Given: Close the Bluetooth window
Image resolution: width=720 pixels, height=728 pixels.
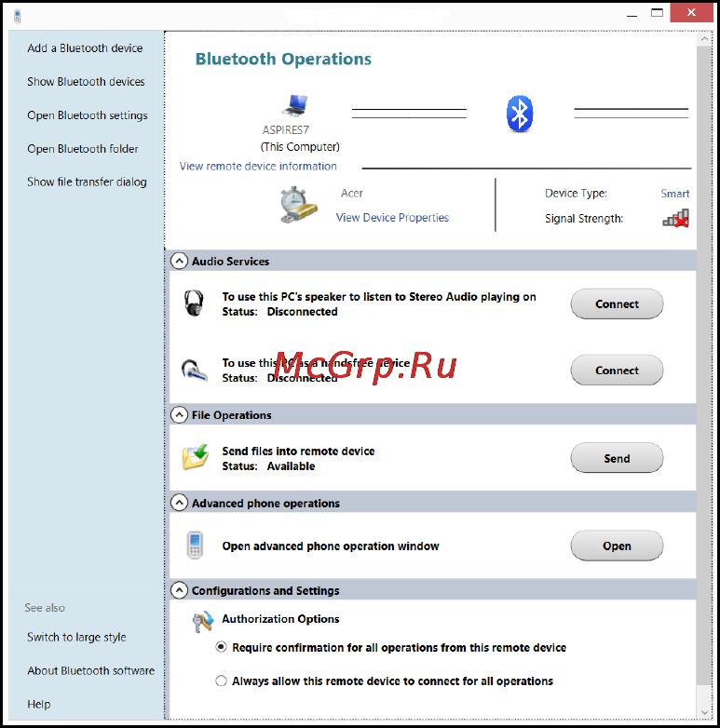Looking at the screenshot, I should (692, 13).
